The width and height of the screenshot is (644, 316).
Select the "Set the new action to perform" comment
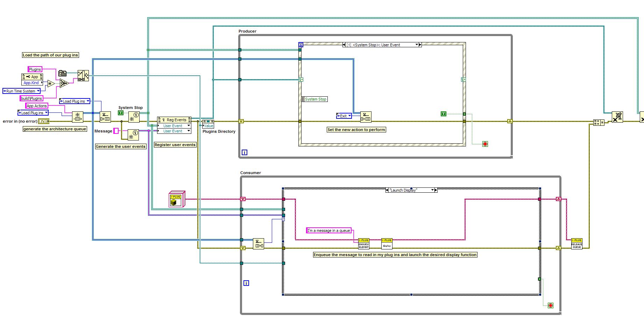pyautogui.click(x=356, y=130)
